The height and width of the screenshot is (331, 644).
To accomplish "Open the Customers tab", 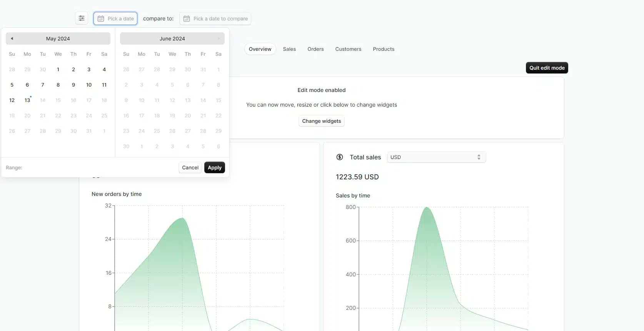I will tap(348, 49).
